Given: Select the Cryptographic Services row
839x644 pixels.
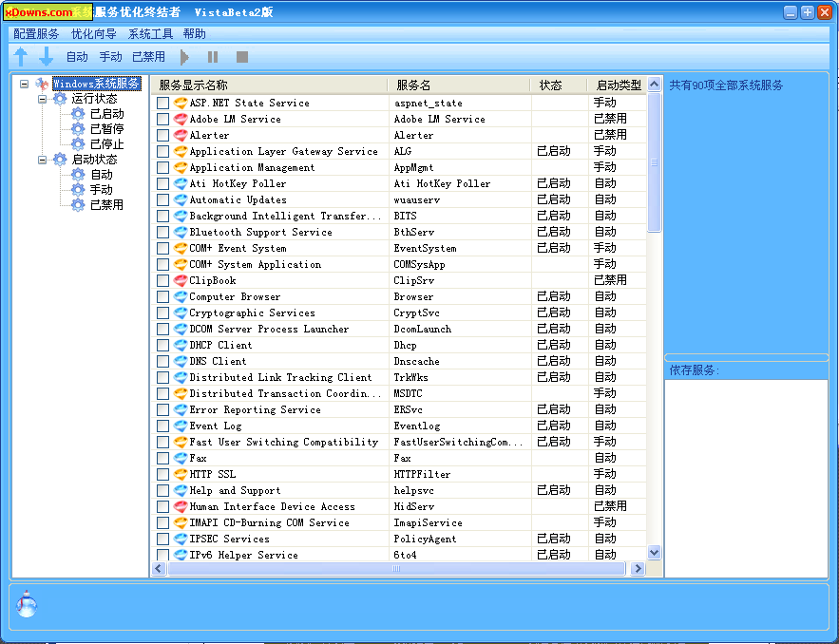Looking at the screenshot, I should (x=399, y=313).
